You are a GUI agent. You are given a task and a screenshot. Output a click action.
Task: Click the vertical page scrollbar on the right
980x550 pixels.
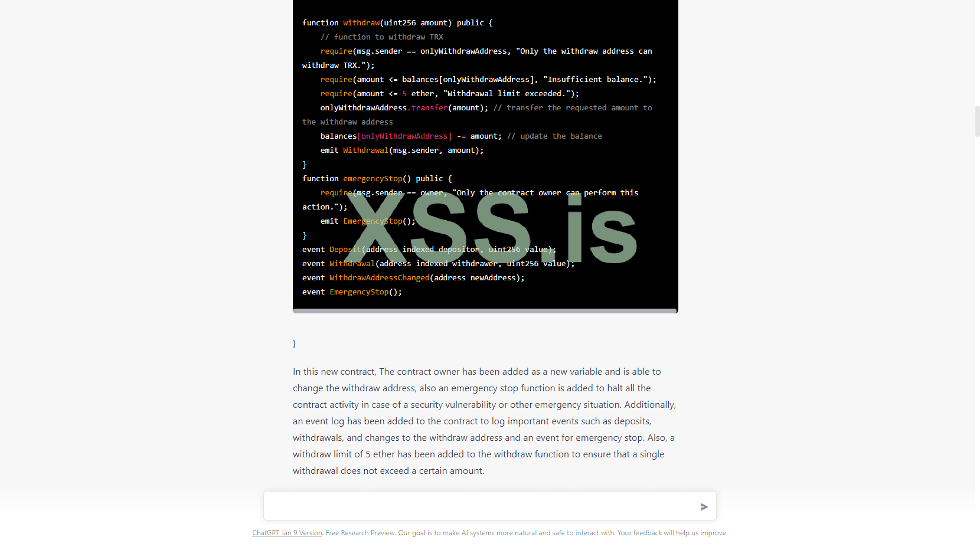coord(977,122)
